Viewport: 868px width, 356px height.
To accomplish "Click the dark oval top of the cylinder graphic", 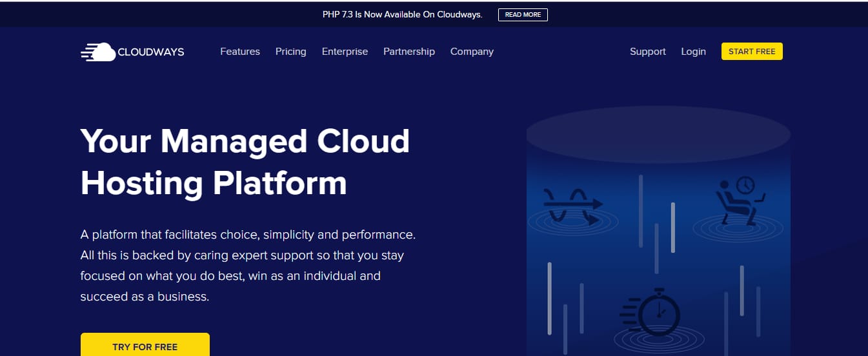I will pyautogui.click(x=658, y=134).
